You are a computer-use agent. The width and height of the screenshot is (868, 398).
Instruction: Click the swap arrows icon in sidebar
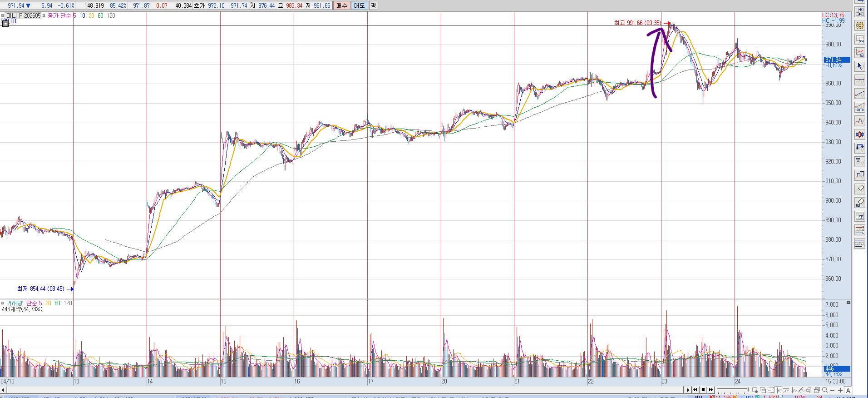(x=859, y=12)
